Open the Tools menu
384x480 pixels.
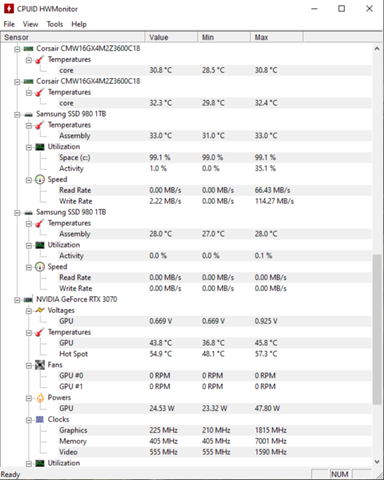55,24
